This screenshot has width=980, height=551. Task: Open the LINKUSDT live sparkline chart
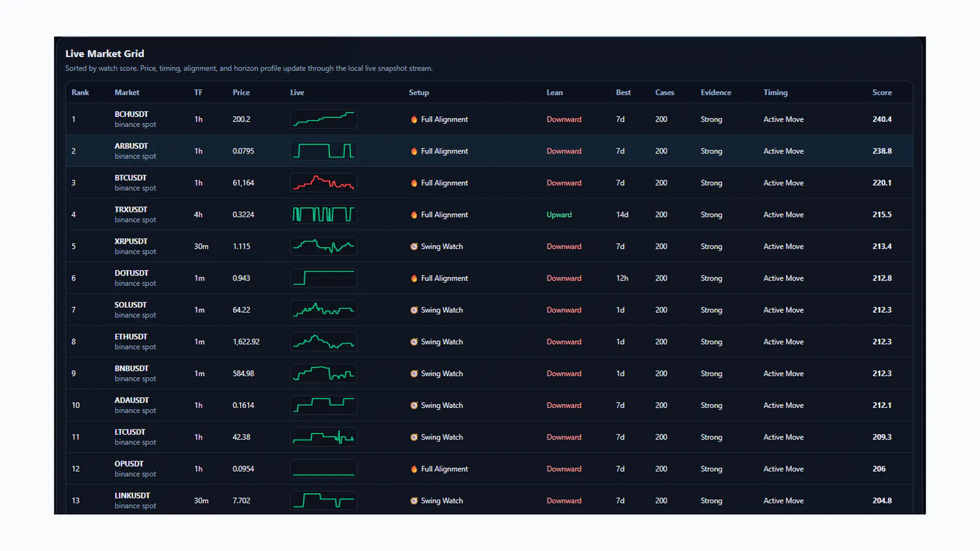click(323, 501)
